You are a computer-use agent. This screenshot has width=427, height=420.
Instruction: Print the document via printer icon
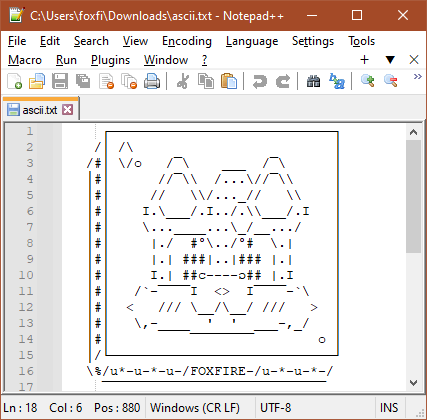coord(152,81)
